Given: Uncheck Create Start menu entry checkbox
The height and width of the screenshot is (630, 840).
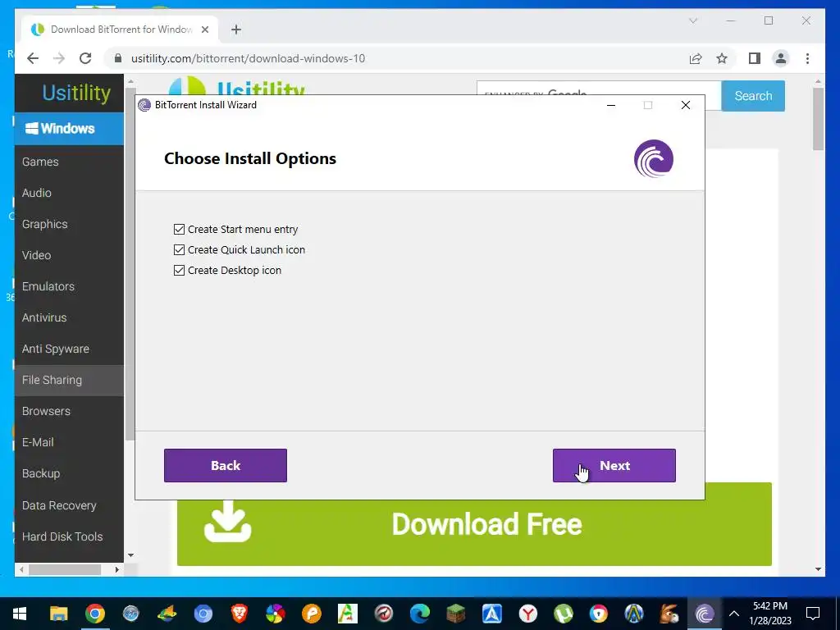Looking at the screenshot, I should point(179,230).
